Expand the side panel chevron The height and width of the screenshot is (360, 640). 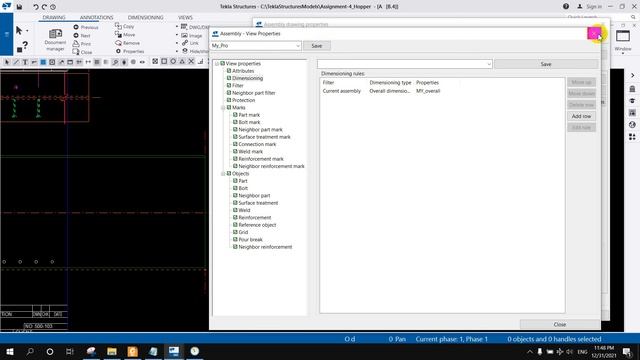coord(632,76)
